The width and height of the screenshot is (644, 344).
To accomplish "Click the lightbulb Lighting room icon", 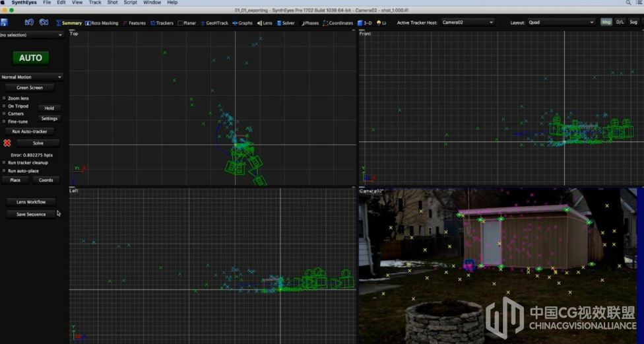I will tap(379, 23).
